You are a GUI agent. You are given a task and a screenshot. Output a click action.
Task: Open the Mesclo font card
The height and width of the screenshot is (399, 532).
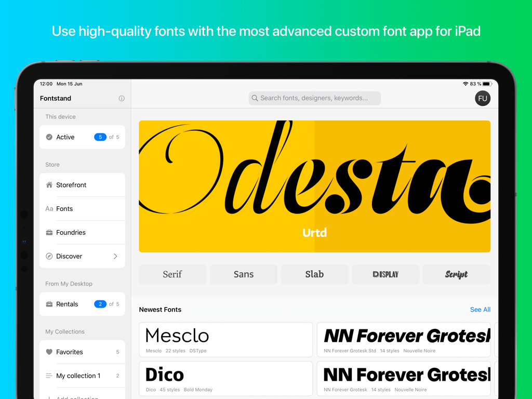pyautogui.click(x=225, y=339)
